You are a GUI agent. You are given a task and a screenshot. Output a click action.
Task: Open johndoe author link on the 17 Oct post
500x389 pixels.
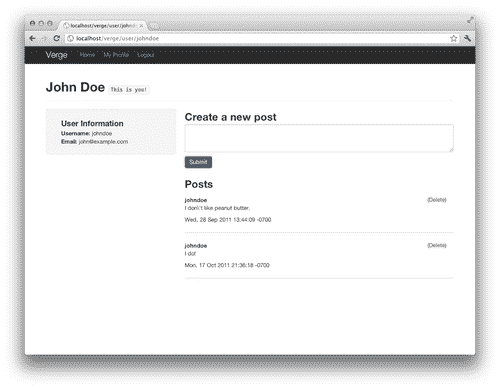pos(196,246)
